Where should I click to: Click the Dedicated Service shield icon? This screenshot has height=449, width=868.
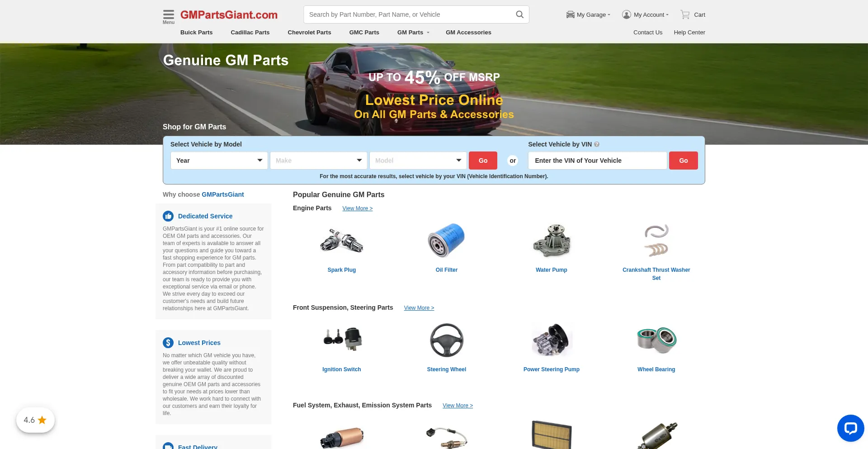point(168,216)
